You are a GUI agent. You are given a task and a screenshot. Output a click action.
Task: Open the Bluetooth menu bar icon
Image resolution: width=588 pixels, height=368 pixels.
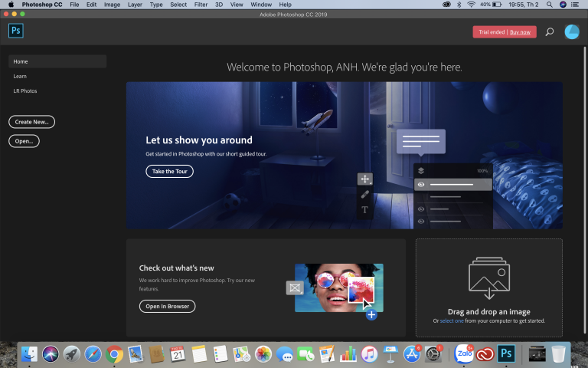tap(459, 5)
